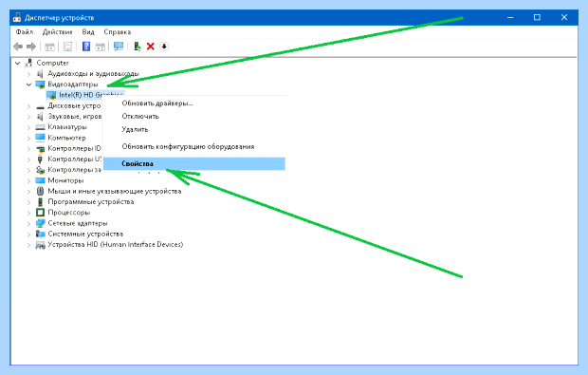
Task: Expand Аудиовходы и аудиовыходы node
Action: click(x=28, y=74)
